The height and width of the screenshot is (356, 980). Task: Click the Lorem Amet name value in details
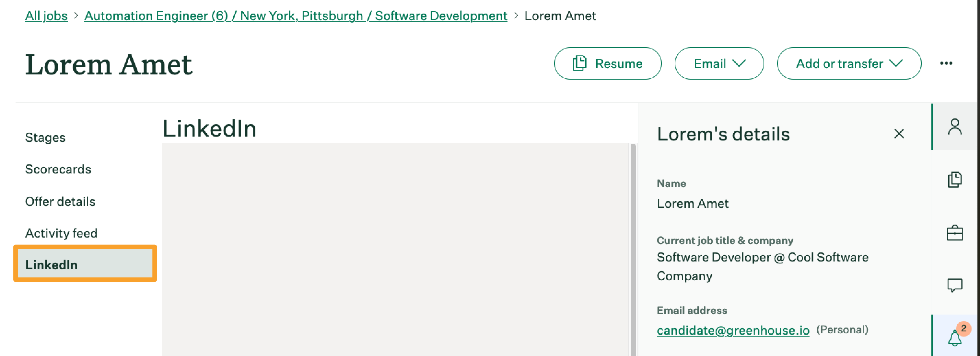[x=693, y=203]
